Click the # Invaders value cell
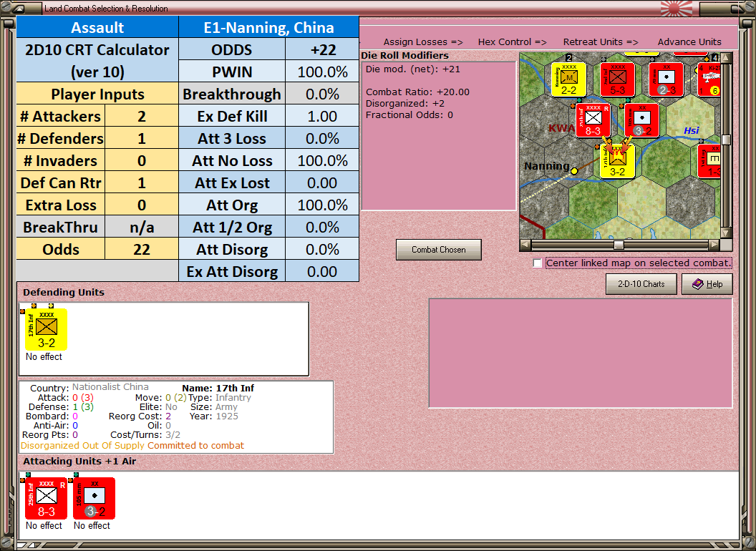 (x=142, y=160)
